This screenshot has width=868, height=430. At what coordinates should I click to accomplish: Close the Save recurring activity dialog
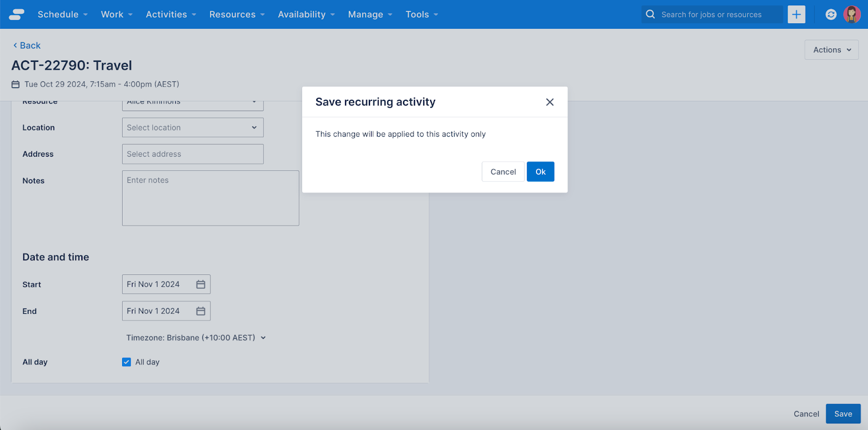550,102
